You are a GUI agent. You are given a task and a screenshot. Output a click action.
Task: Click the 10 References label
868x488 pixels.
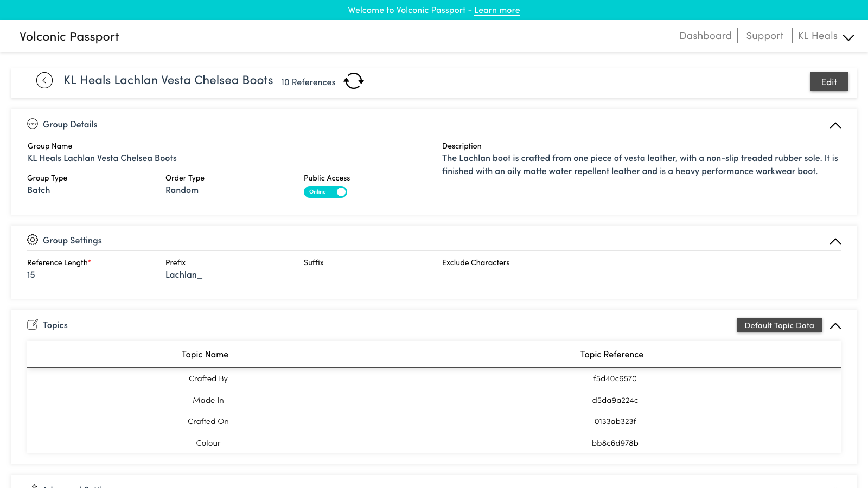(x=308, y=82)
